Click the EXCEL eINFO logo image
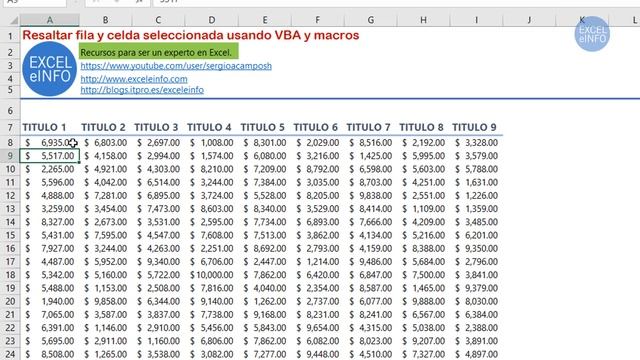The height and width of the screenshot is (360, 640). 49,69
